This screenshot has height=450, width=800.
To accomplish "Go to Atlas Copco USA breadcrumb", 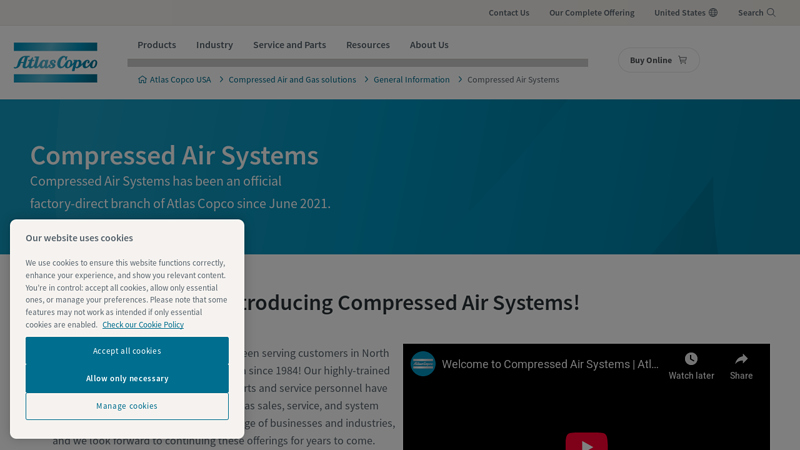I will [180, 80].
